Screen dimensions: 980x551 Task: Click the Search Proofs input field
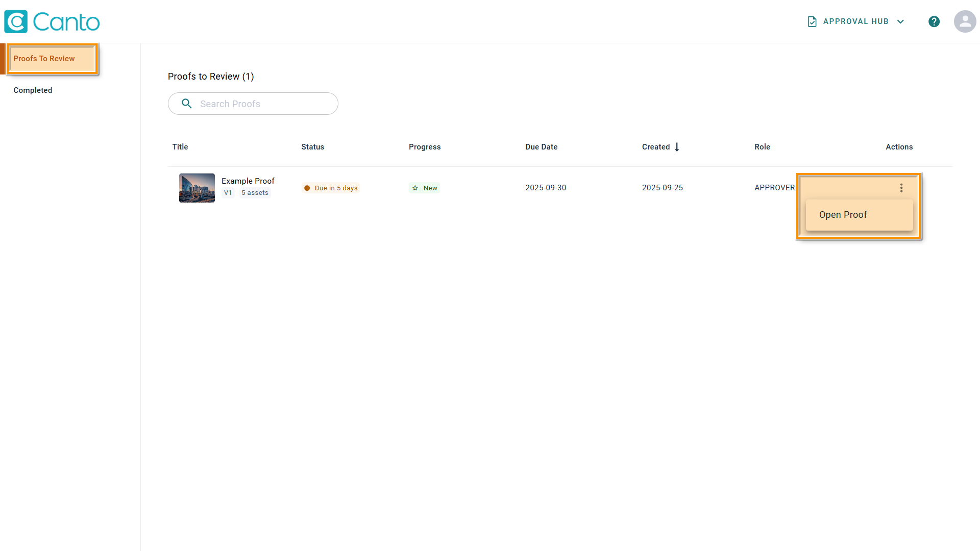coord(253,104)
